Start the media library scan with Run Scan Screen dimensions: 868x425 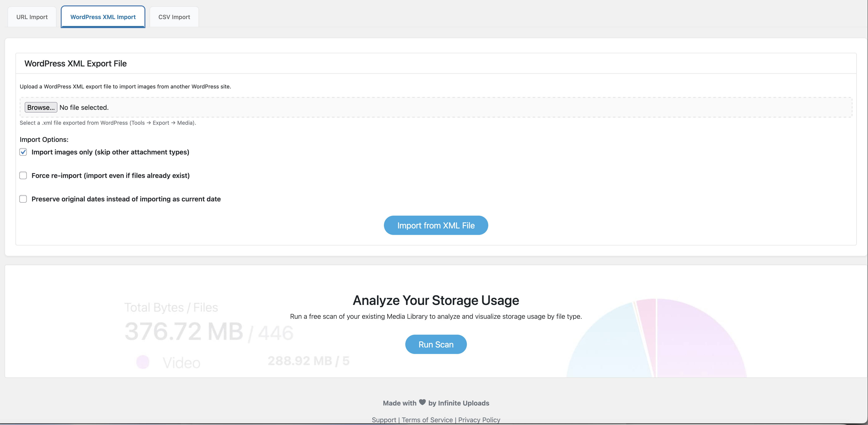[x=436, y=344]
